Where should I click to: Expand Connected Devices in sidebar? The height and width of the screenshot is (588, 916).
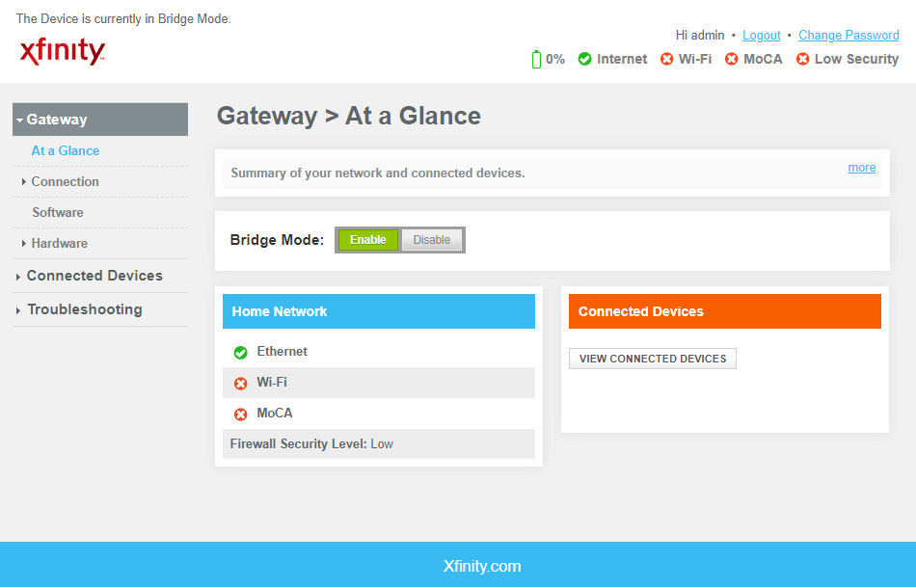94,276
